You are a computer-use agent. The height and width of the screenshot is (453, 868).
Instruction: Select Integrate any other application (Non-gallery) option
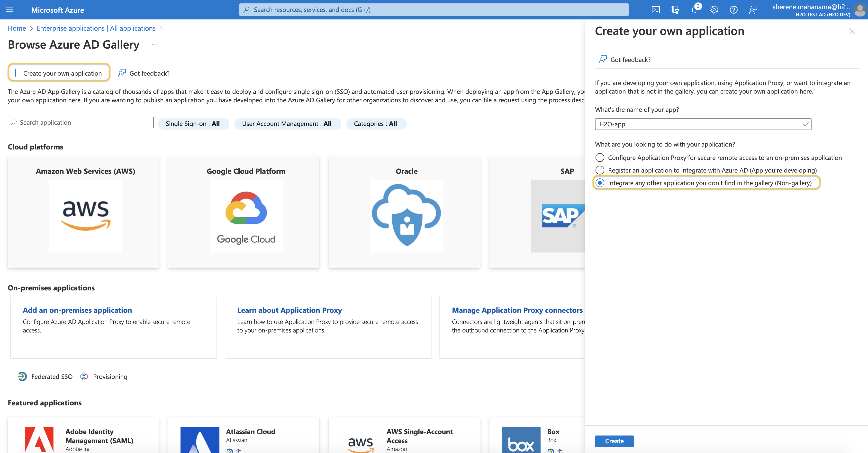tap(599, 183)
